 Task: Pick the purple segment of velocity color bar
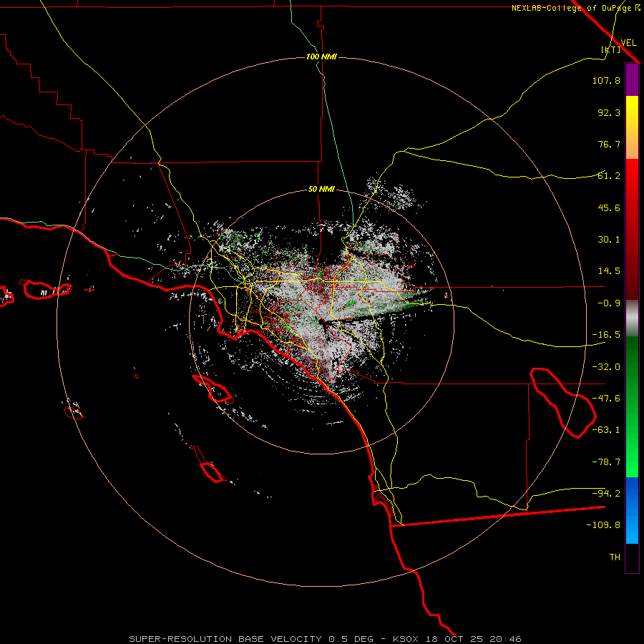(x=632, y=79)
